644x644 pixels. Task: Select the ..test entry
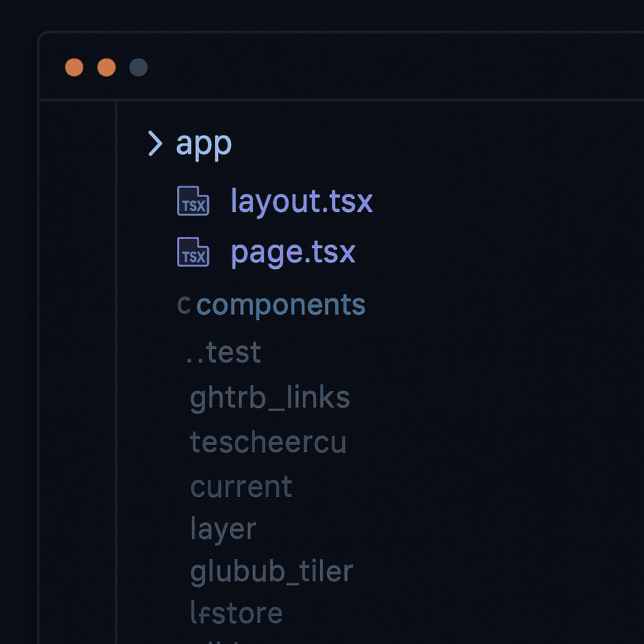[x=224, y=352]
